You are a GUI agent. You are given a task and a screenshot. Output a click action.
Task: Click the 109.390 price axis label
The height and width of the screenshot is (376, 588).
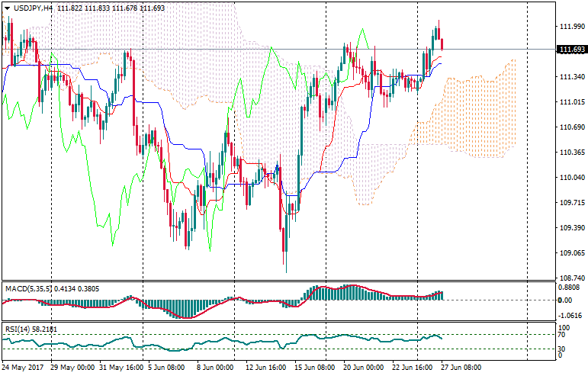(x=570, y=228)
